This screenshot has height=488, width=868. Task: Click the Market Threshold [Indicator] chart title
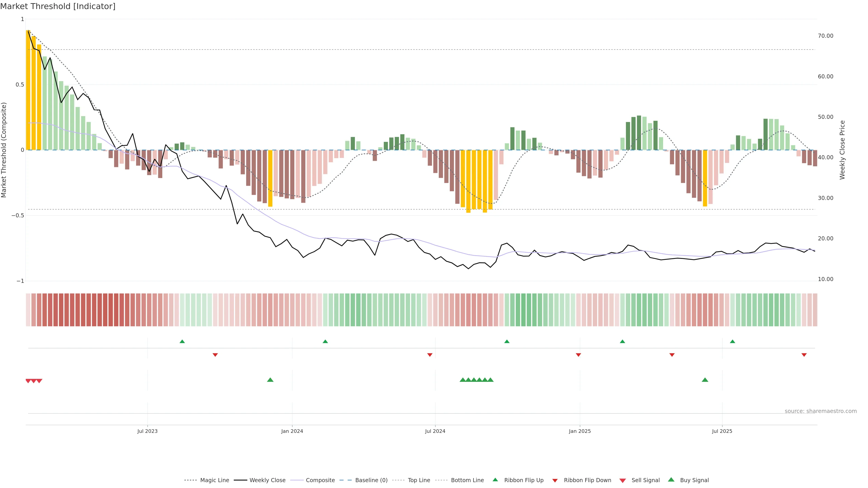click(x=58, y=6)
